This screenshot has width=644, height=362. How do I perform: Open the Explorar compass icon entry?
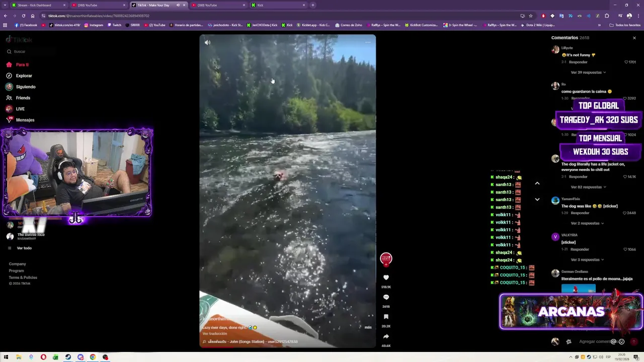point(9,75)
